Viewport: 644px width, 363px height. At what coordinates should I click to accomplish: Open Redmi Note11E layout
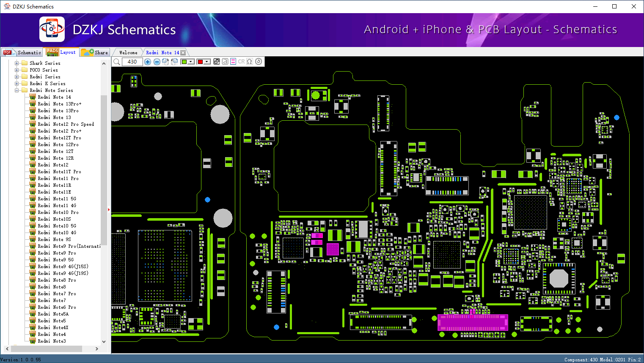54,192
